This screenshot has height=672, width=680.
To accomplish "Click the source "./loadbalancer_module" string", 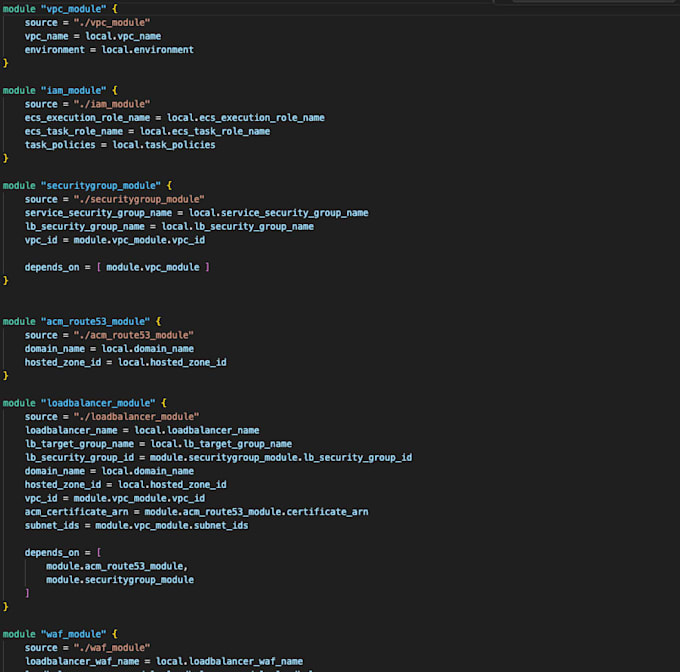I will (x=136, y=417).
